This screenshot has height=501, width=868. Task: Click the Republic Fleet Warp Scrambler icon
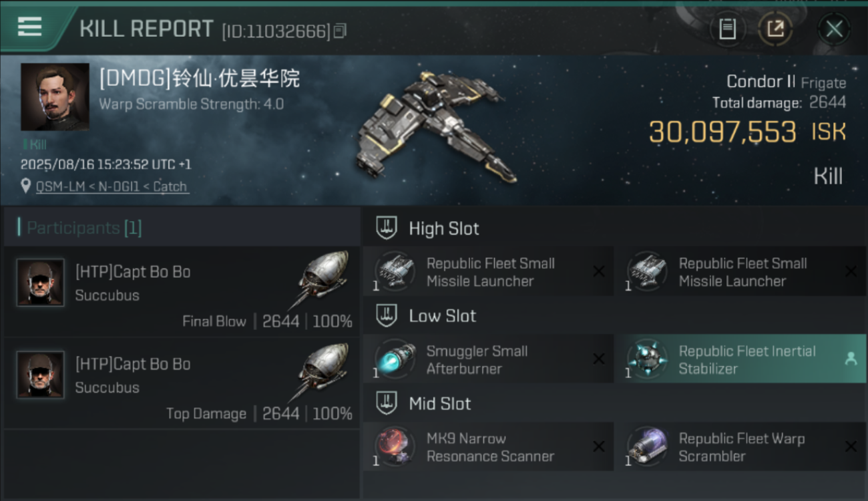click(648, 447)
